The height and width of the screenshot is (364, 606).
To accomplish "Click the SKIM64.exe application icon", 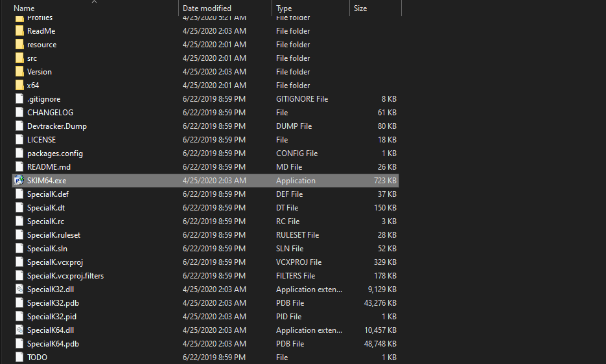I will [x=19, y=181].
